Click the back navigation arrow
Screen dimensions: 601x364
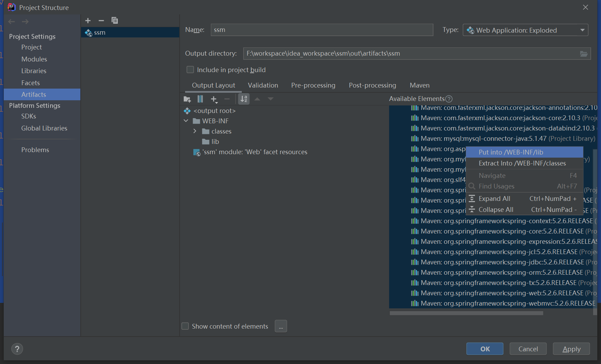12,22
